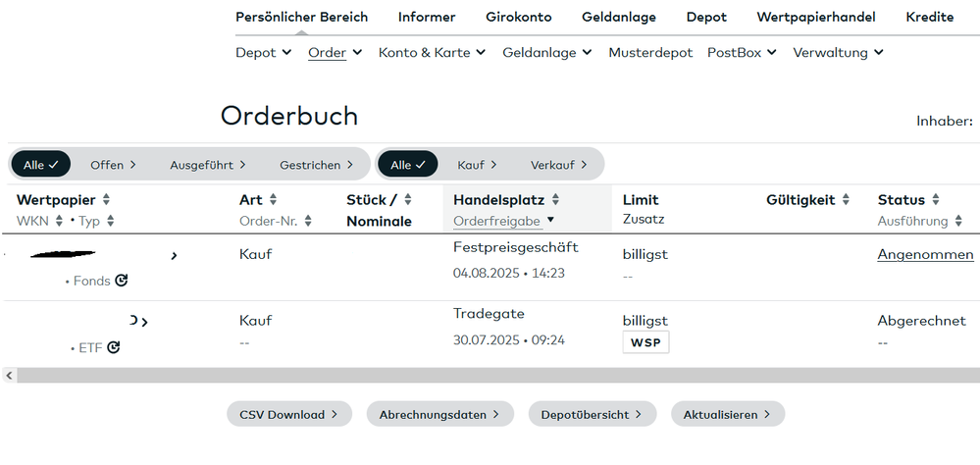Image resolution: width=980 pixels, height=465 pixels.
Task: Sort by Art column arrows
Action: pos(273,200)
